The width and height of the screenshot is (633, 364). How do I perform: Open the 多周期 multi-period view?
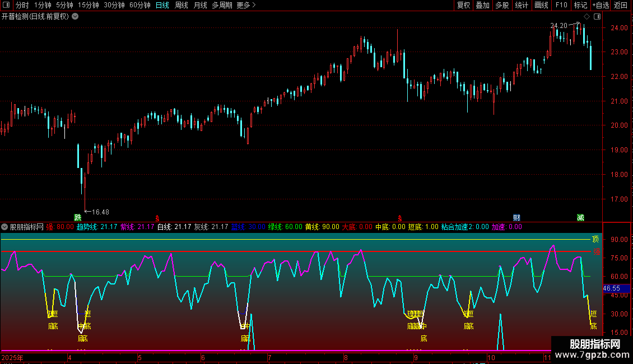[x=222, y=5]
